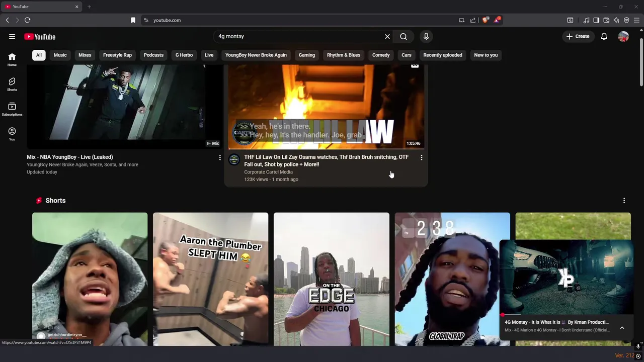
Task: Open Subscriptions in the sidebar
Action: tap(12, 109)
